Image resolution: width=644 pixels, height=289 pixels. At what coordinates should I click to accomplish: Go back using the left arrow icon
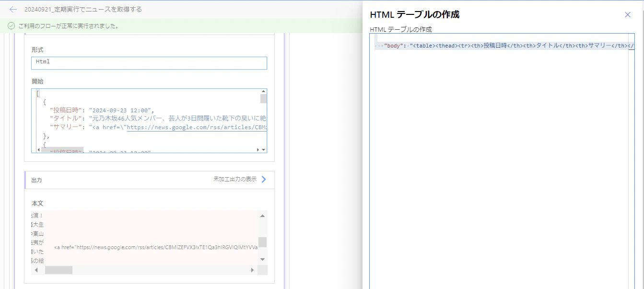pyautogui.click(x=13, y=9)
